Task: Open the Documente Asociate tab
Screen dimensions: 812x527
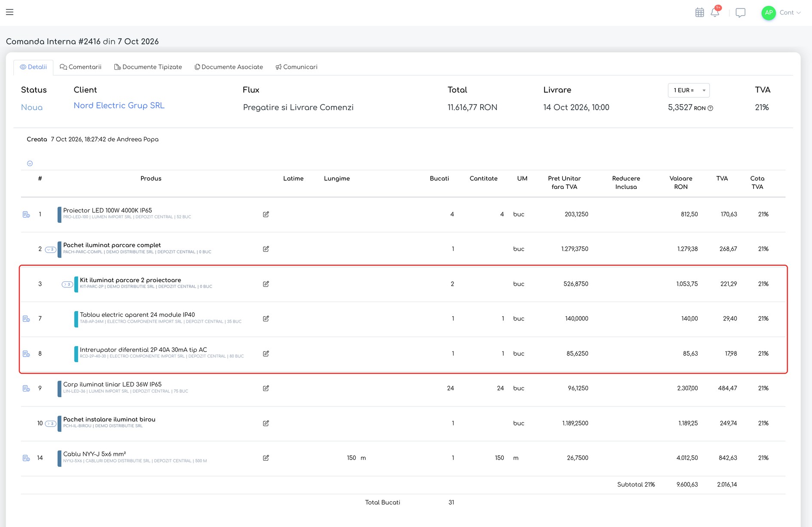Action: click(x=229, y=67)
